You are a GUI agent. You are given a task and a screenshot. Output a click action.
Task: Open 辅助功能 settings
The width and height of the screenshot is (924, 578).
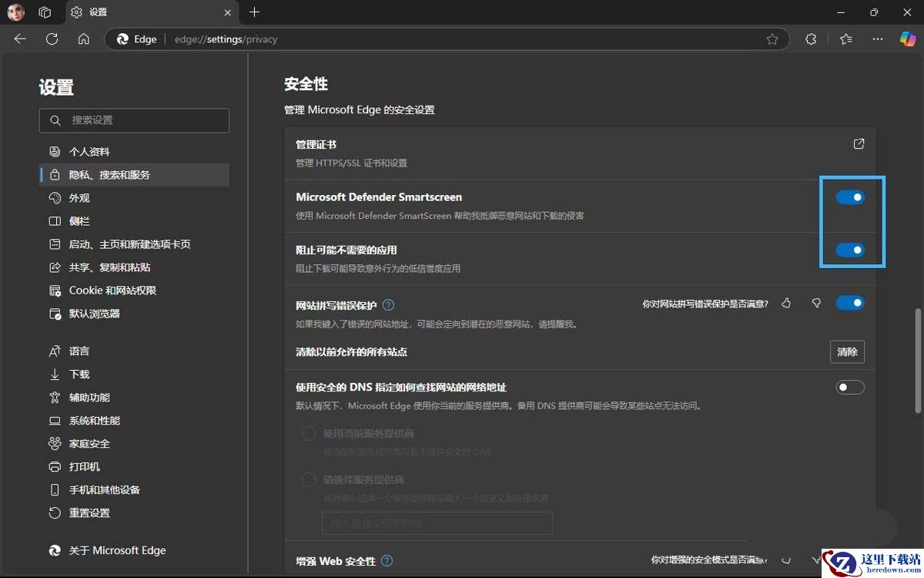(134, 397)
